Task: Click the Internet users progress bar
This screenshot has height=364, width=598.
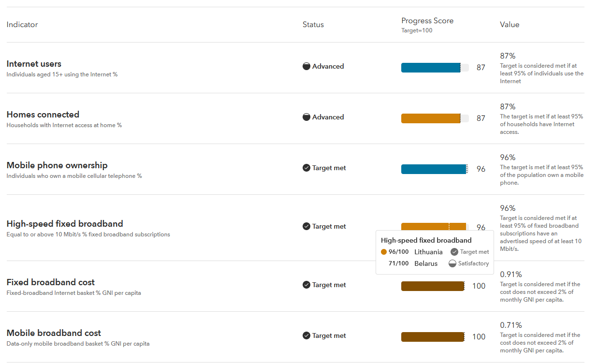Action: (x=435, y=68)
